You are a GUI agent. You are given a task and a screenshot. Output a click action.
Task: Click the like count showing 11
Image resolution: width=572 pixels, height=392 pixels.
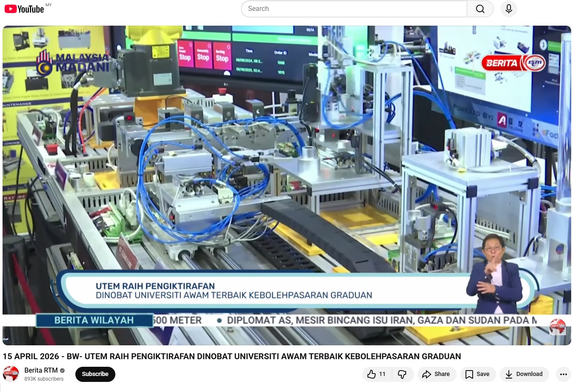(382, 374)
